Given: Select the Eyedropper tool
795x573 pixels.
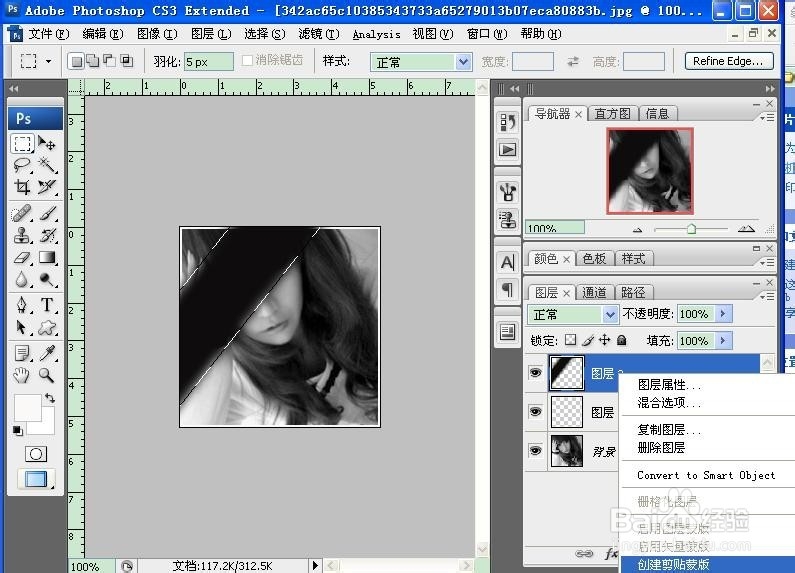Looking at the screenshot, I should (x=47, y=353).
